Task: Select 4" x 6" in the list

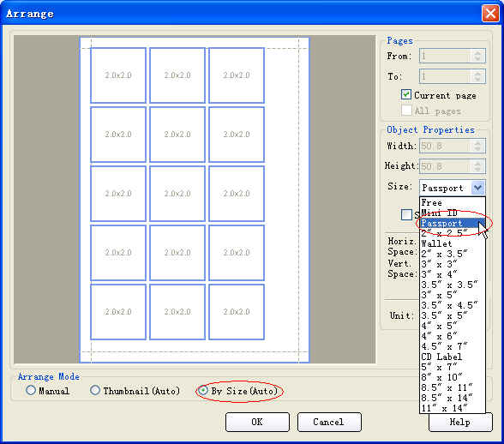Action: pyautogui.click(x=453, y=336)
